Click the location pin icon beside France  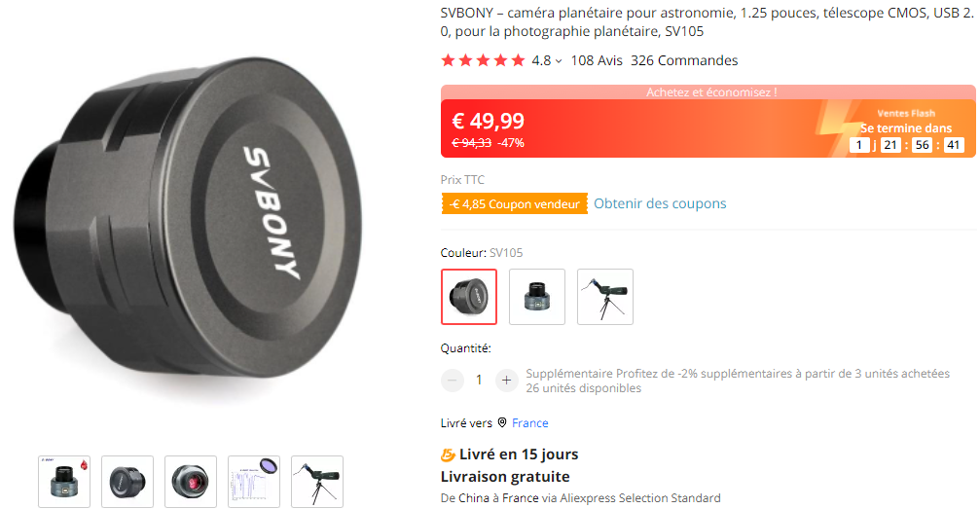(x=502, y=422)
